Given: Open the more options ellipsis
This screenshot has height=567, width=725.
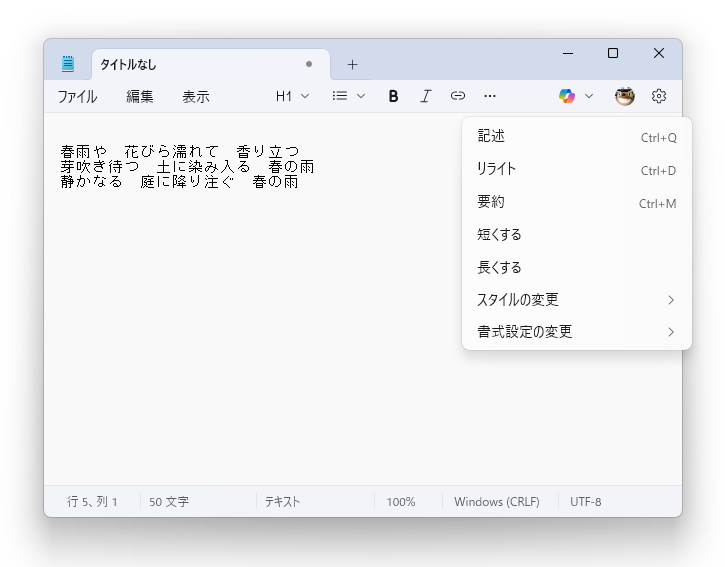Looking at the screenshot, I should (x=490, y=96).
